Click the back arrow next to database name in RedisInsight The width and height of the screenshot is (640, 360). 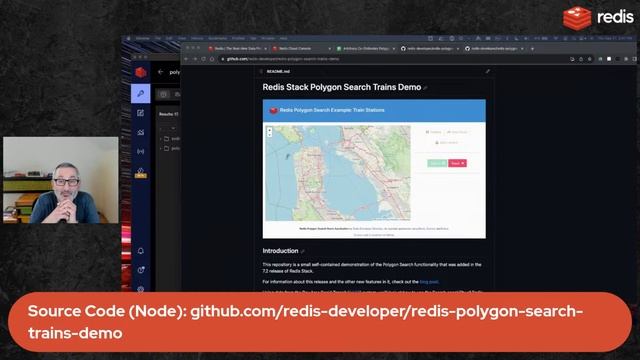click(x=160, y=72)
